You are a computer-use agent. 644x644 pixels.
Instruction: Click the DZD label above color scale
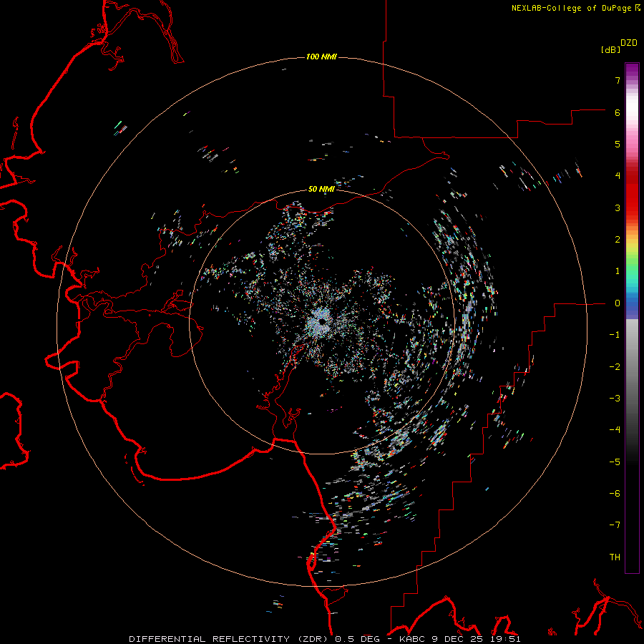(x=629, y=43)
